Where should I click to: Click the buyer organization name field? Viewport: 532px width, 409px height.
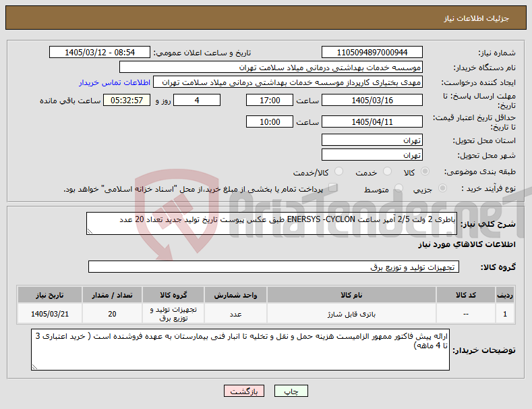point(271,67)
